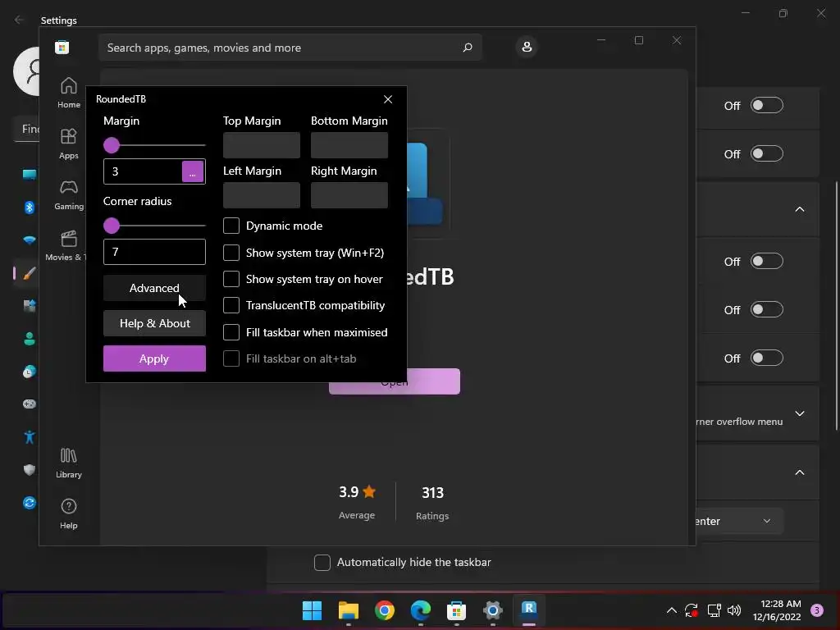
Task: Check Fill taskbar when maximised
Action: point(231,332)
